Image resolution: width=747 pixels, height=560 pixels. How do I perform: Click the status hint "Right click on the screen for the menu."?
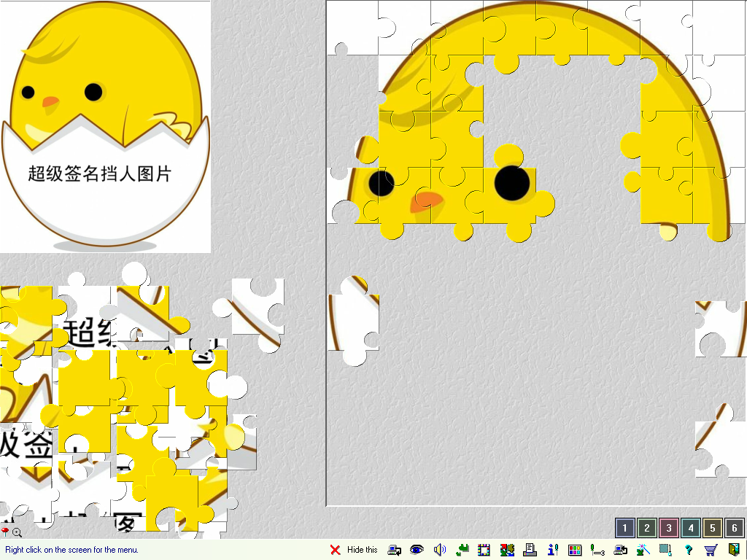click(x=72, y=550)
